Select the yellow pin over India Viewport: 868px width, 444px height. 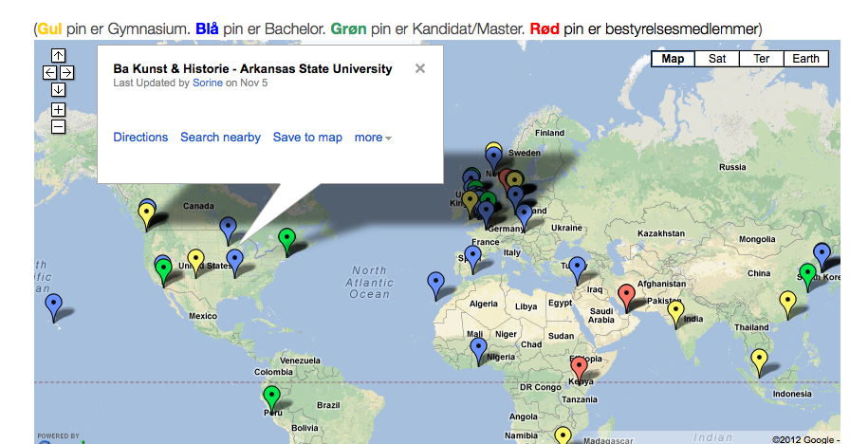(x=675, y=310)
